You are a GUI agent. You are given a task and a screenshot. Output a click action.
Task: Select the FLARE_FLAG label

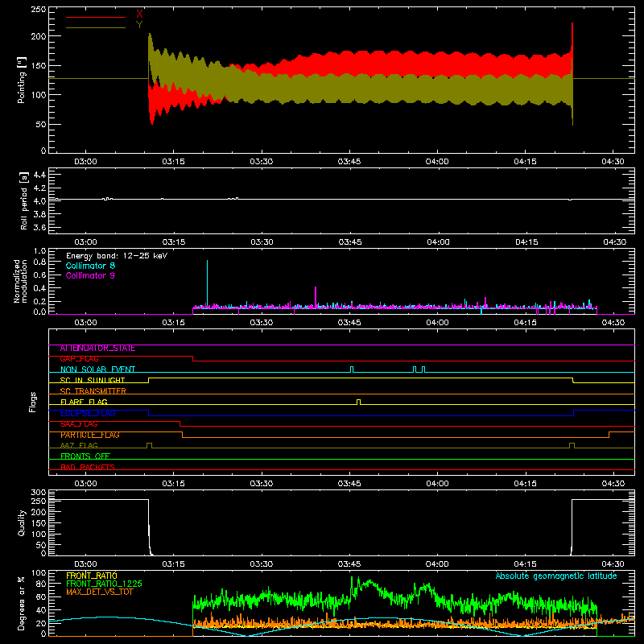(x=84, y=402)
